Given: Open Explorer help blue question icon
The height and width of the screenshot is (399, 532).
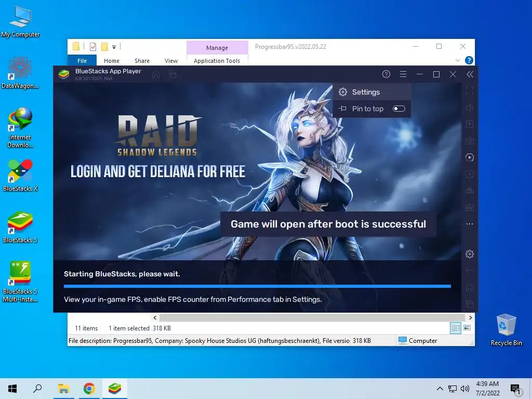Looking at the screenshot, I should (x=469, y=60).
